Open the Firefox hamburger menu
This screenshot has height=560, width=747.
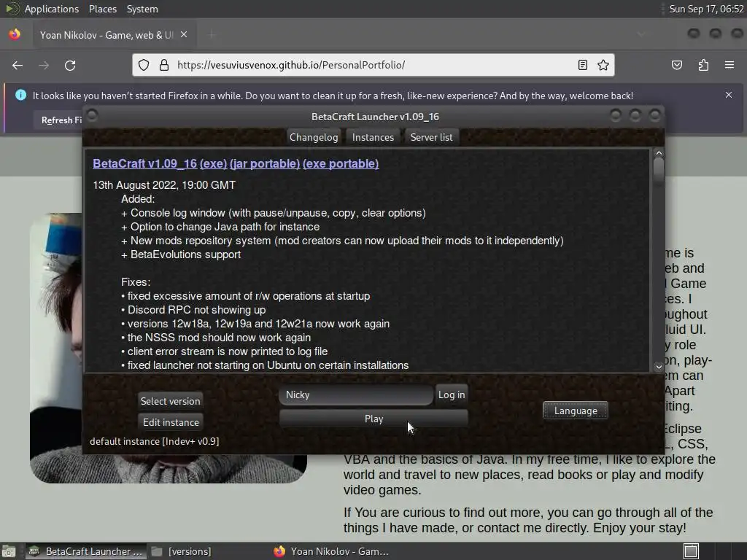[729, 65]
